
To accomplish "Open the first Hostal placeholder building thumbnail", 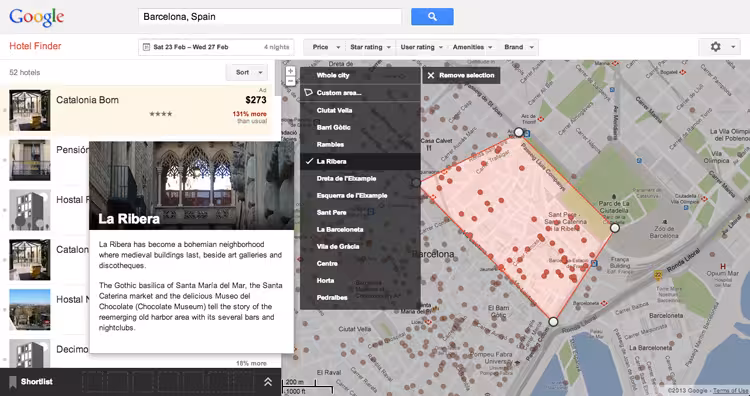I will [x=30, y=210].
